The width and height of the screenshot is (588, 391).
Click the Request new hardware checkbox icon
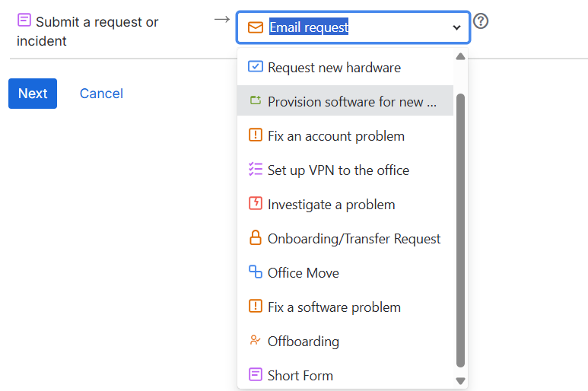[256, 67]
